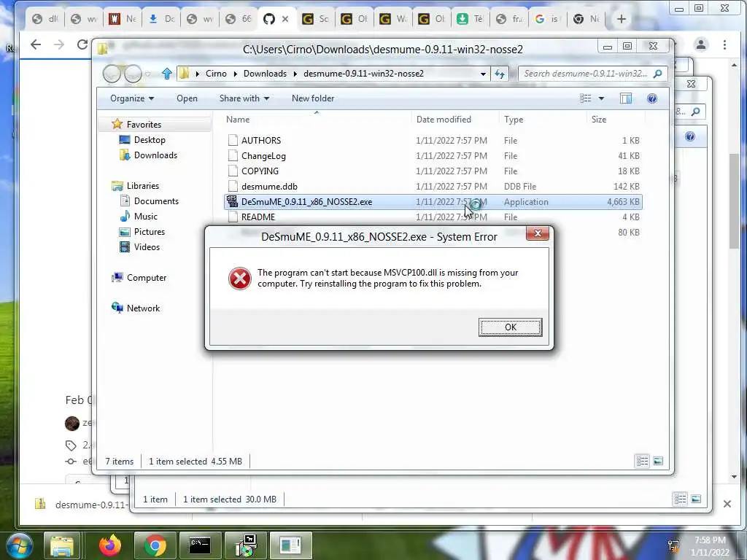
Task: Click the DeSmuME exe application icon
Action: 232,201
